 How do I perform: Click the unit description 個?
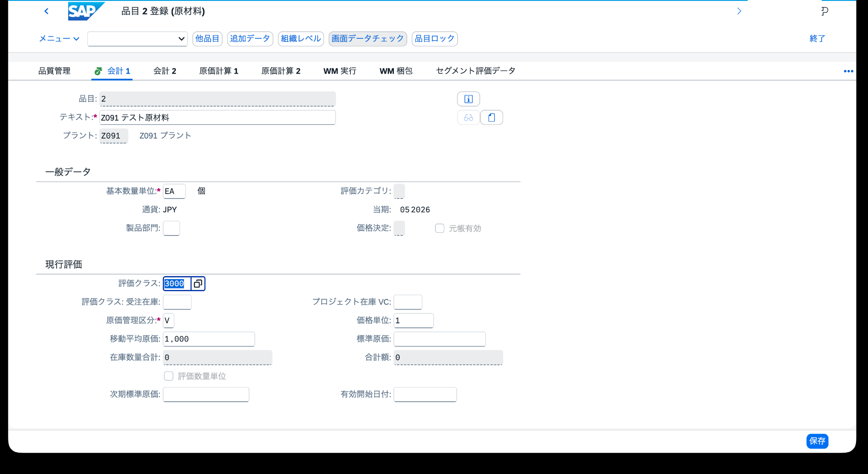pos(201,191)
